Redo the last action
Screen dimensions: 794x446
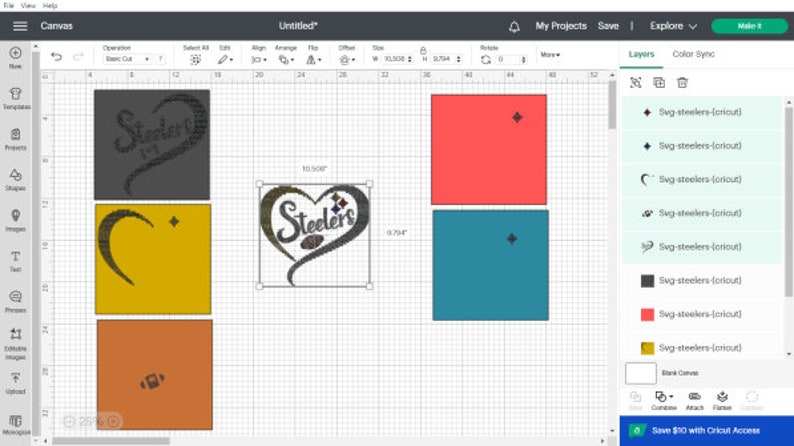pyautogui.click(x=78, y=57)
